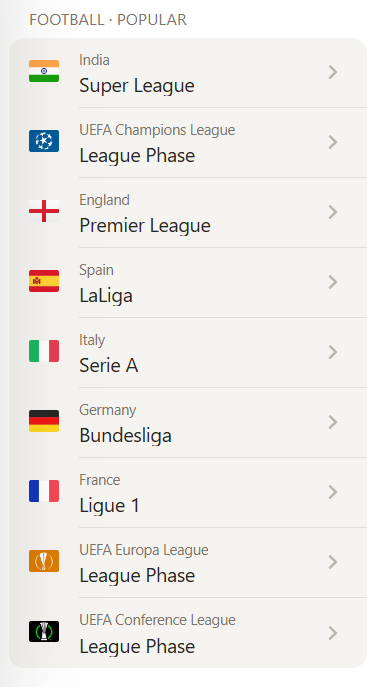Click the Germany flag icon
This screenshot has height=687, width=370.
[44, 421]
